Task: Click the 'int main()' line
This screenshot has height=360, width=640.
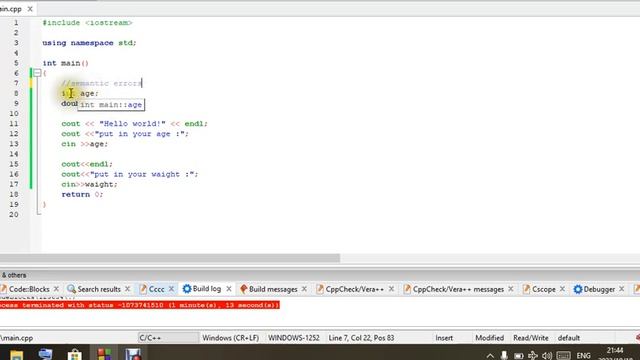Action: (x=66, y=63)
